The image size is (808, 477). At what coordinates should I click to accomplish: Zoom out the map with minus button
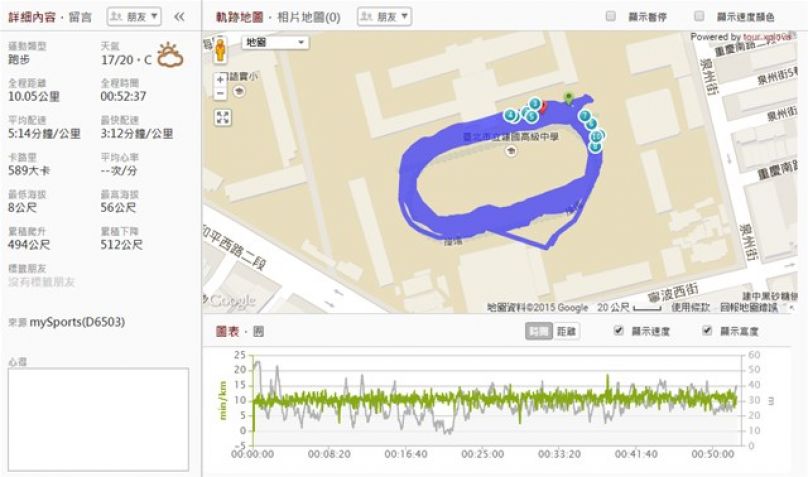pyautogui.click(x=220, y=93)
